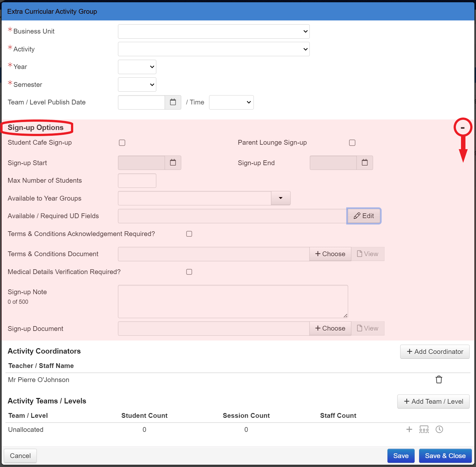Enable Student Cafe Sign-up checkbox
The image size is (476, 467).
122,143
